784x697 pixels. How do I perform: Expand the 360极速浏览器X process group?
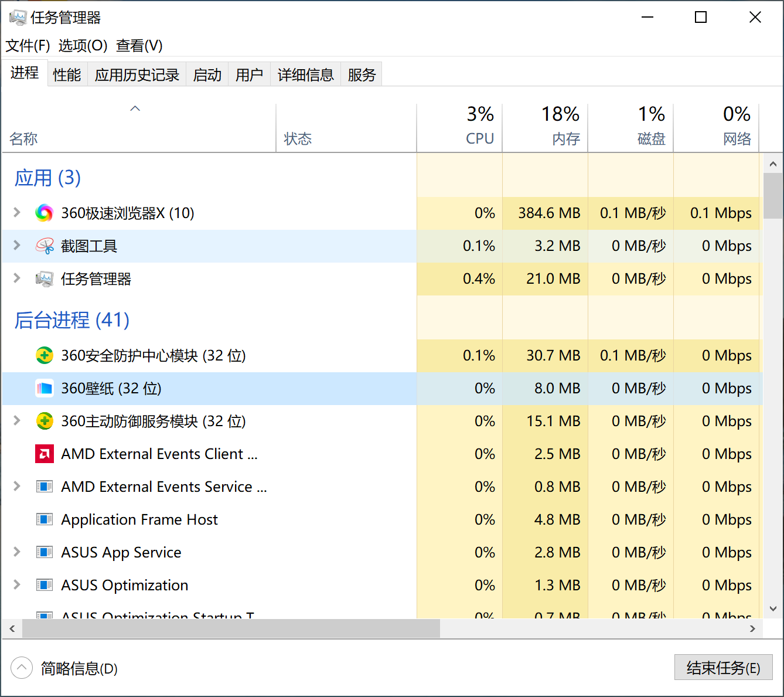(17, 213)
